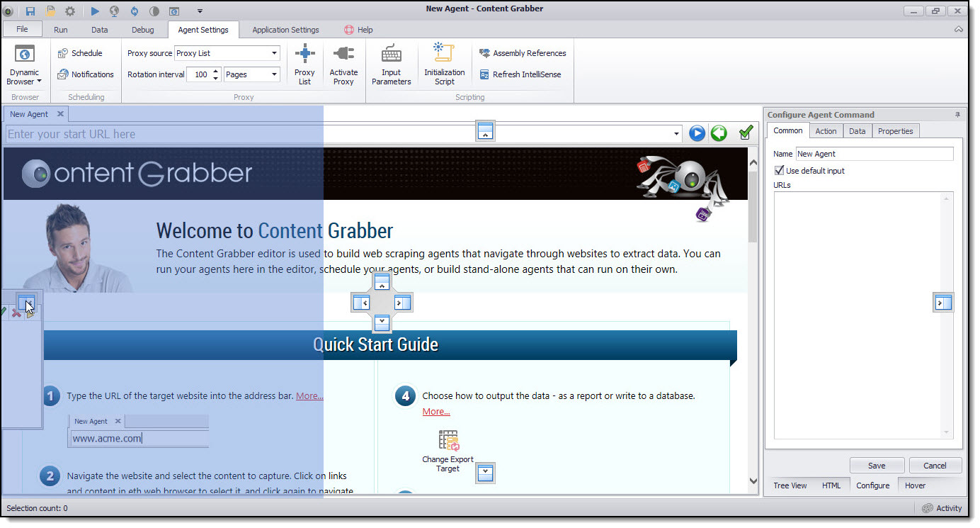Save the agent using the floppy disk icon
This screenshot has width=980, height=528.
pyautogui.click(x=30, y=11)
